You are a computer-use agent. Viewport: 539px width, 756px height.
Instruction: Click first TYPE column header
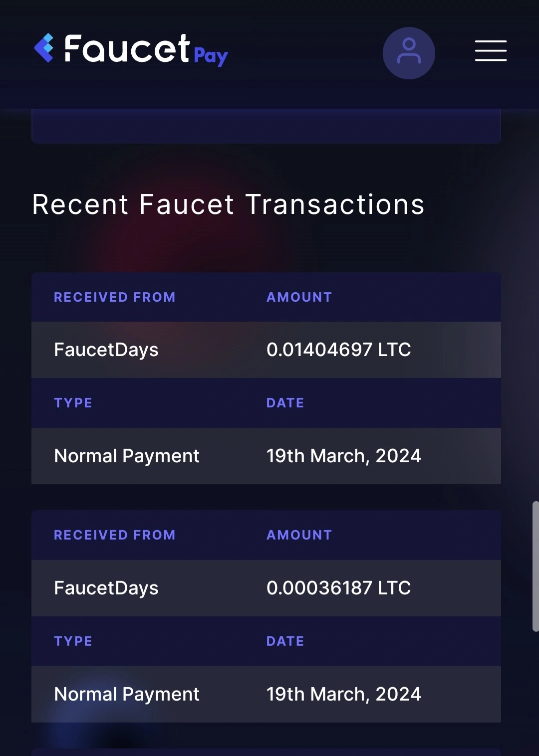73,403
